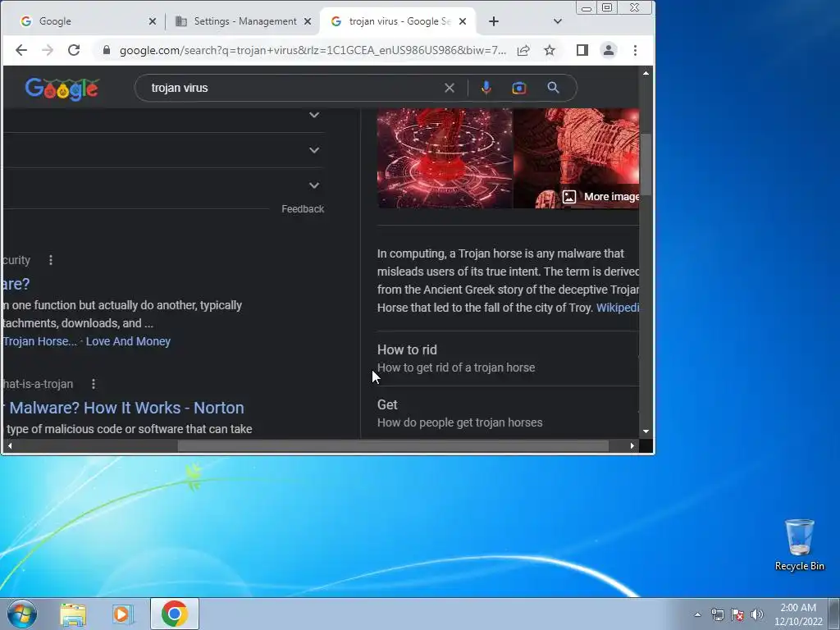
Task: Expand the third related question chevron
Action: 314,185
